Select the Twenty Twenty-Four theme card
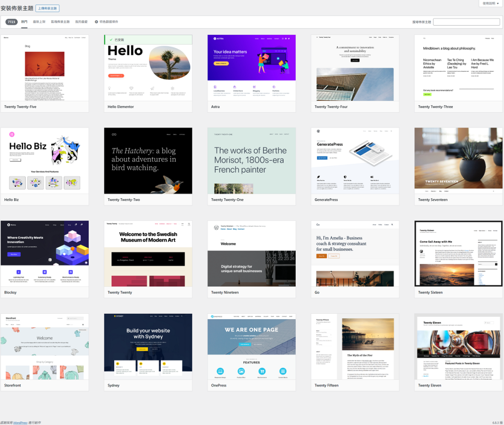 [355, 68]
